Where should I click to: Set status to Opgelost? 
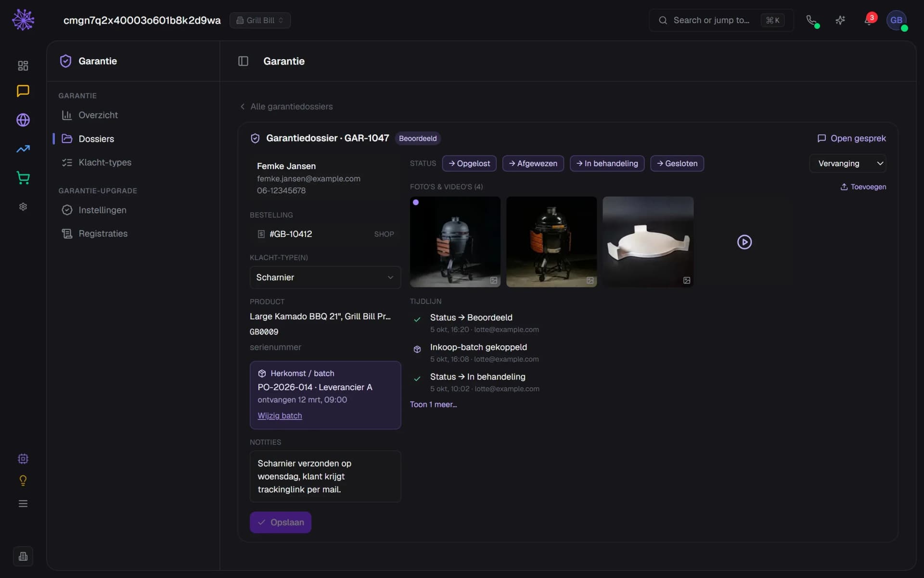pyautogui.click(x=469, y=163)
